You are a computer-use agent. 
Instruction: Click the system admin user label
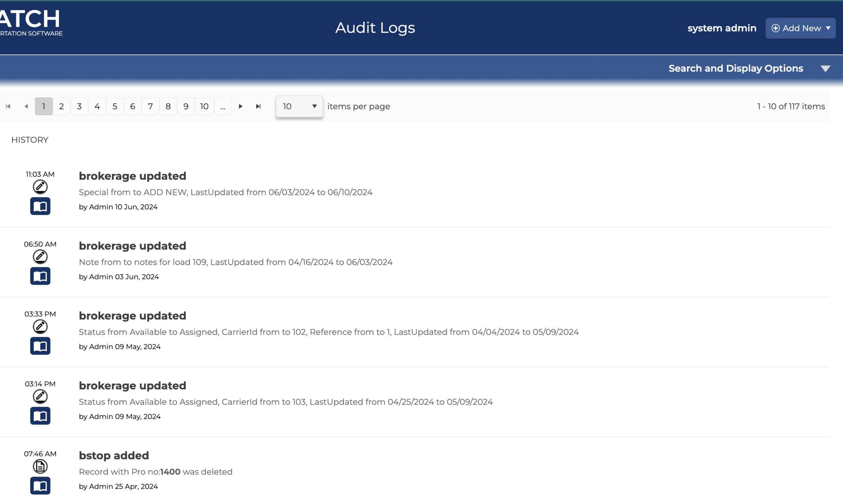722,28
